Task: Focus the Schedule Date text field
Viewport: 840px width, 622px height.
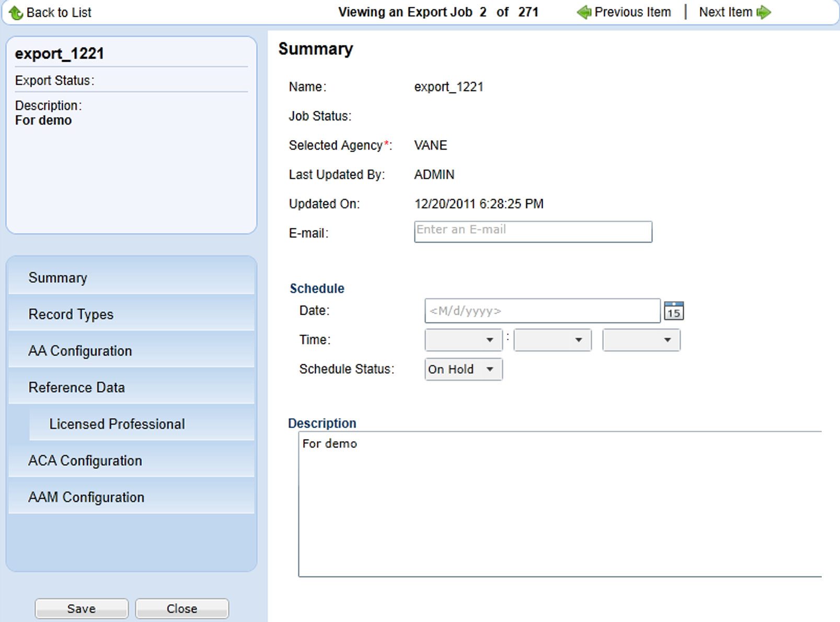Action: (x=542, y=311)
